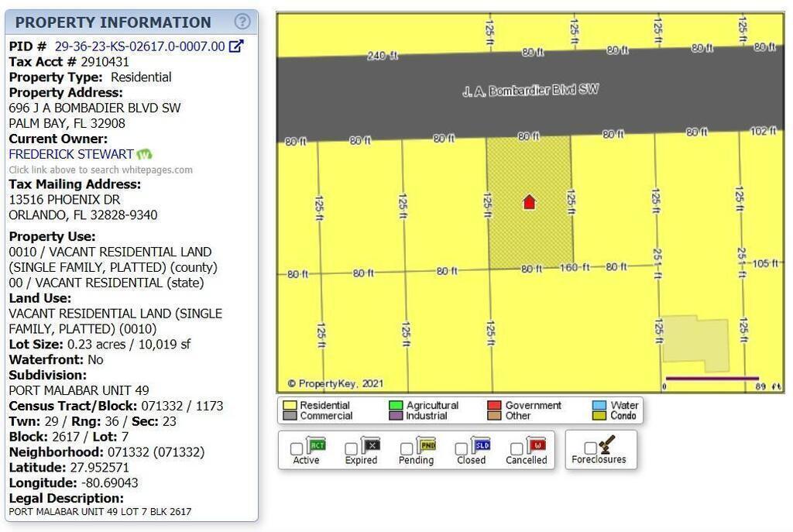Image resolution: width=793 pixels, height=532 pixels.
Task: Click the FREDERICK STEWART owner link
Action: tap(71, 154)
